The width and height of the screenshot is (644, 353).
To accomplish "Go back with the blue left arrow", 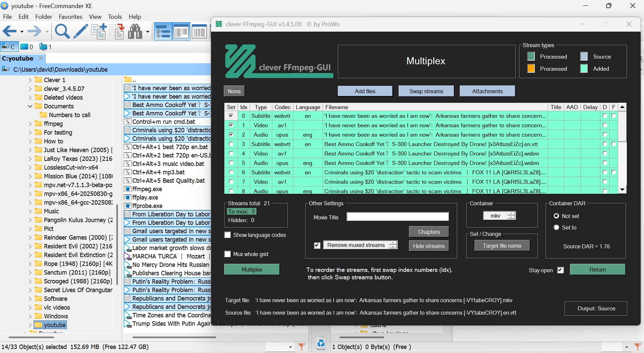I will pos(9,32).
